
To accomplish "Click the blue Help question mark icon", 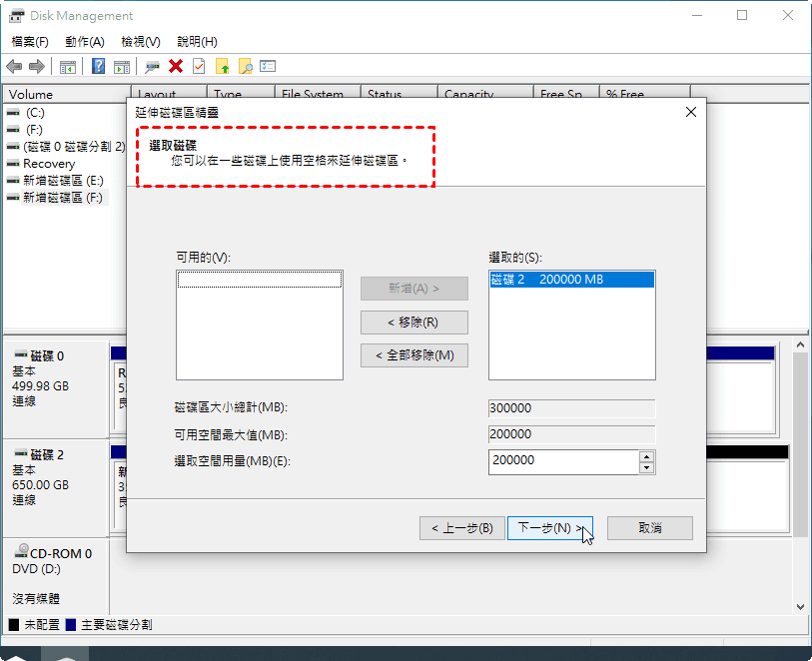I will point(99,67).
